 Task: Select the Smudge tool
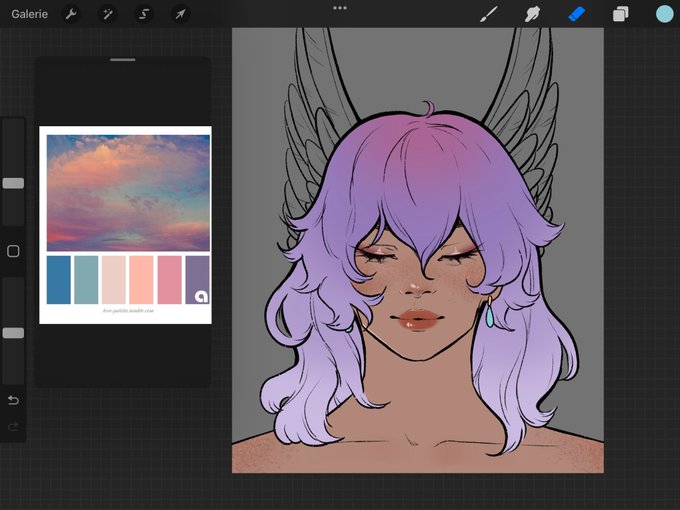tap(532, 14)
